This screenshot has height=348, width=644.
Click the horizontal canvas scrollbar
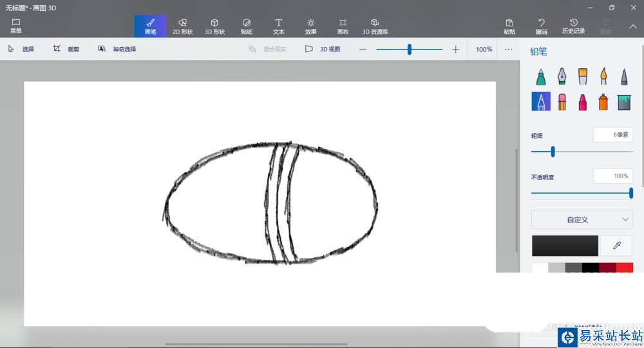pos(256,344)
